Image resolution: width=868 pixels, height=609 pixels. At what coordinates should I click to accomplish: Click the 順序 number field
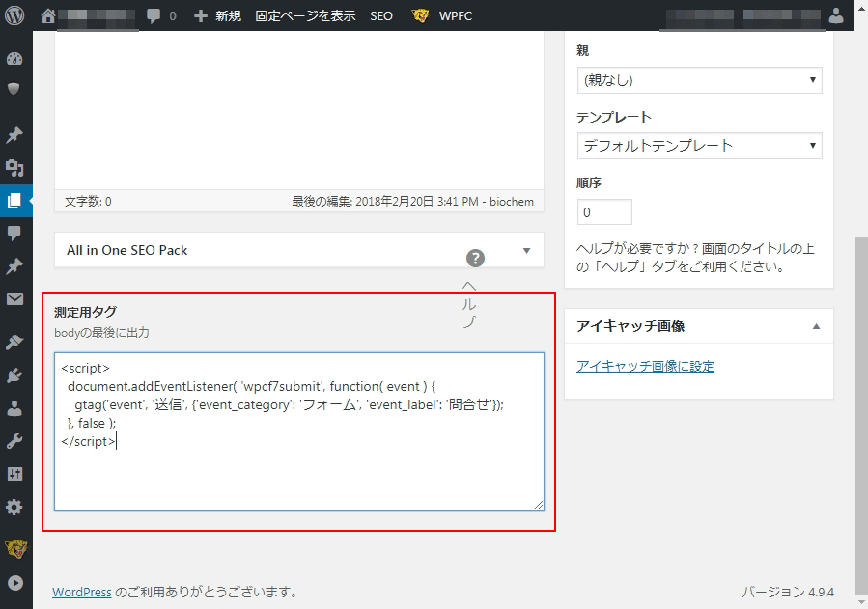(604, 212)
